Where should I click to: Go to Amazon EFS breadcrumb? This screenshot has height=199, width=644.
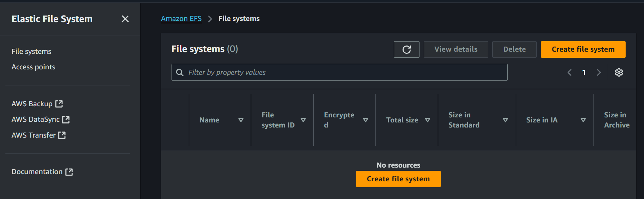point(181,18)
